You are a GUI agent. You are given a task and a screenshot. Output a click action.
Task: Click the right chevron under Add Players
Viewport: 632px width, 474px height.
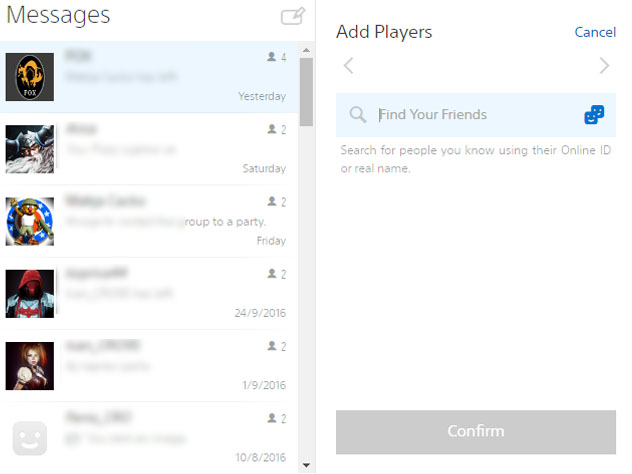coord(604,67)
